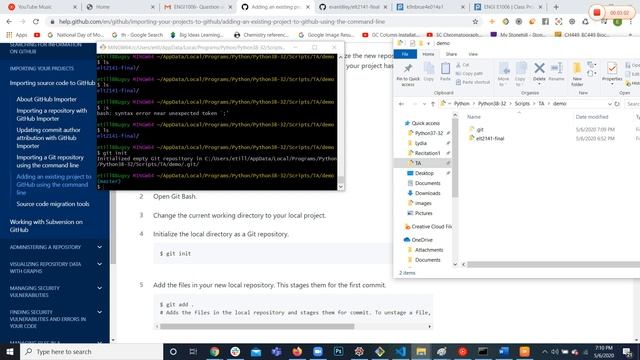The height and width of the screenshot is (360, 640).
Task: Click the Chrome address bar URL
Action: tap(222, 22)
